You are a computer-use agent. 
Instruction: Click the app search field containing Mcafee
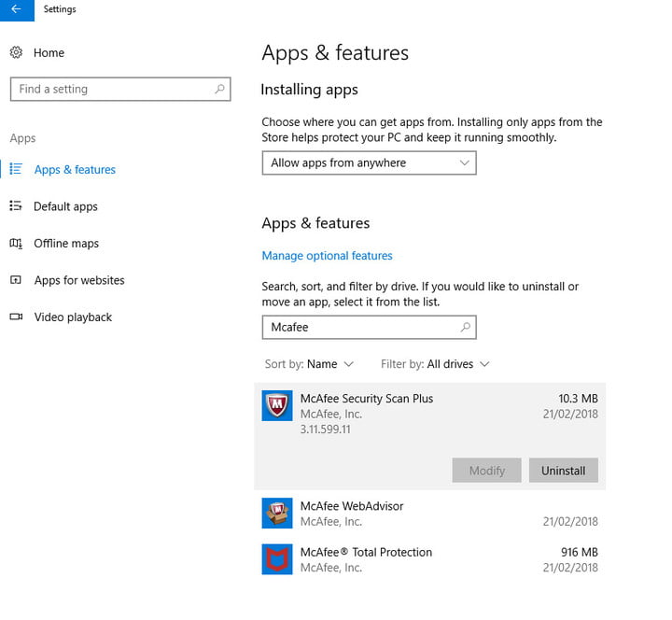(369, 327)
